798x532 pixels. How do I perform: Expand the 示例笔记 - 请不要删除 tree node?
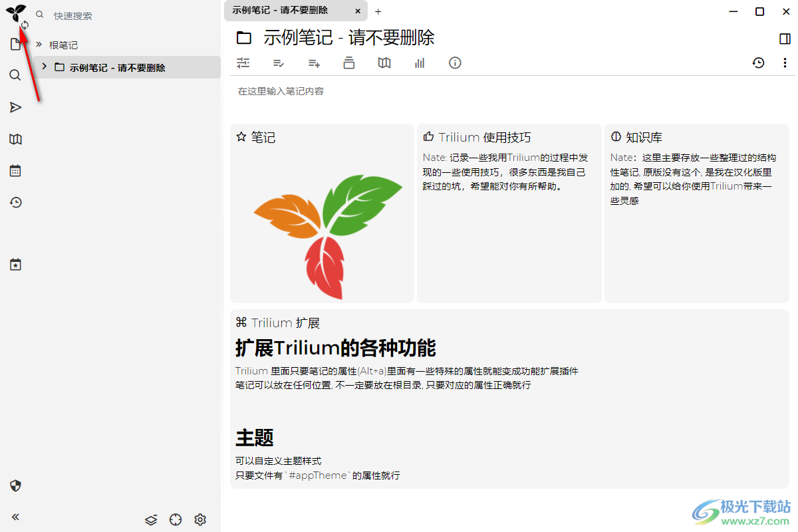[x=44, y=66]
